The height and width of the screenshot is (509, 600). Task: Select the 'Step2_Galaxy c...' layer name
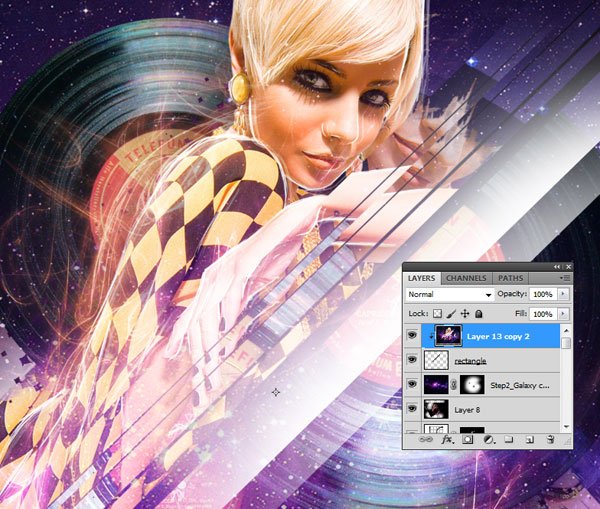tap(520, 385)
